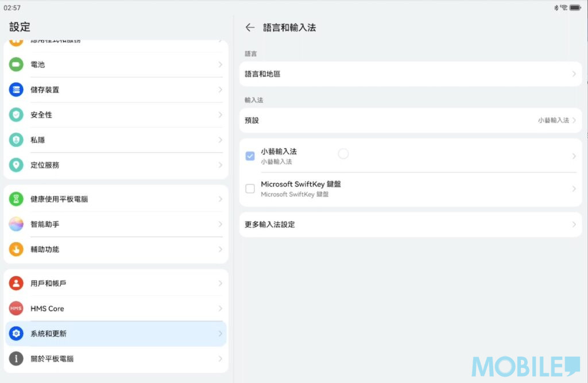Screen dimensions: 588x383
Task: Tap the HMS Core red icon
Action: [x=16, y=308]
